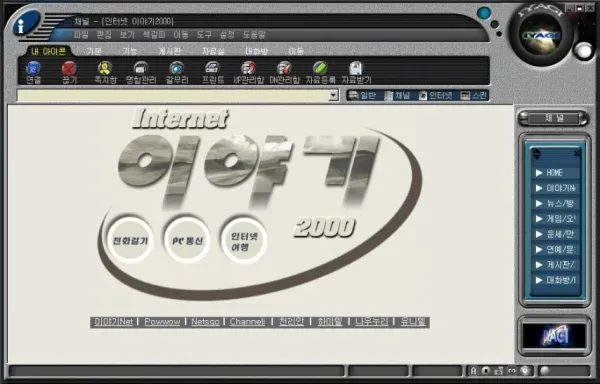Switch to 인터넷 internet mode
600x384 pixels.
(x=435, y=95)
